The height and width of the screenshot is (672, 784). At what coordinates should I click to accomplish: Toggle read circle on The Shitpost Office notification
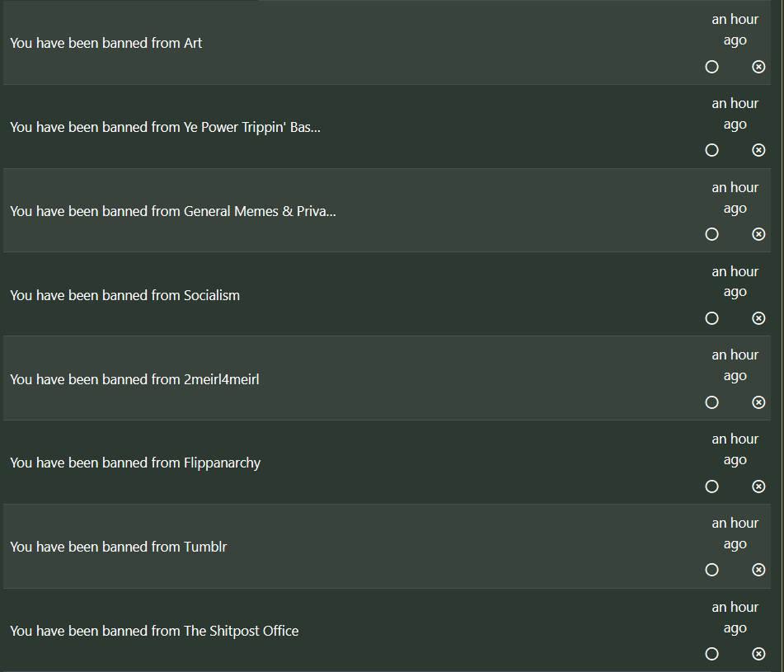712,654
